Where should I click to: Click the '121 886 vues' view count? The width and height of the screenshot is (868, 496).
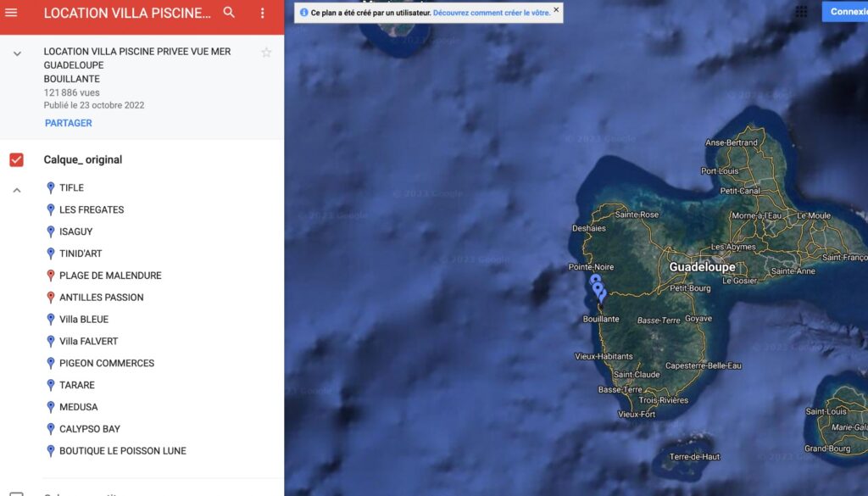click(71, 92)
